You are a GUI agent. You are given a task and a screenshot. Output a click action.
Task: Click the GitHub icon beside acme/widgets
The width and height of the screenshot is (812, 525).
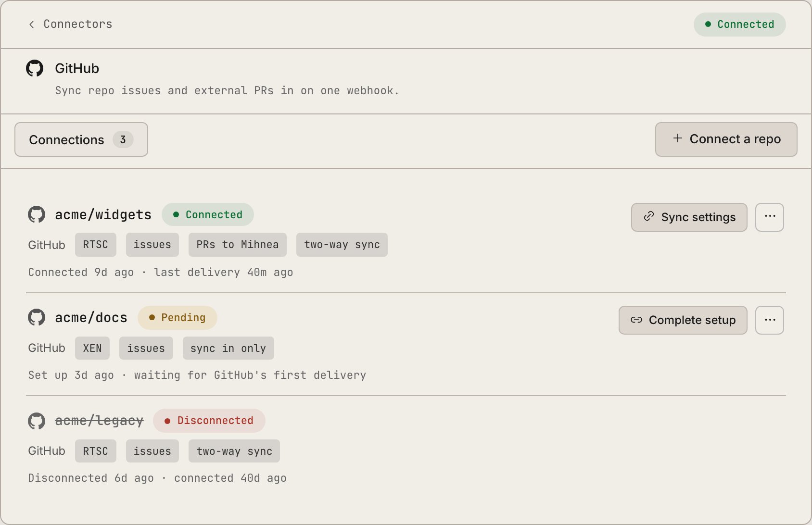click(37, 214)
